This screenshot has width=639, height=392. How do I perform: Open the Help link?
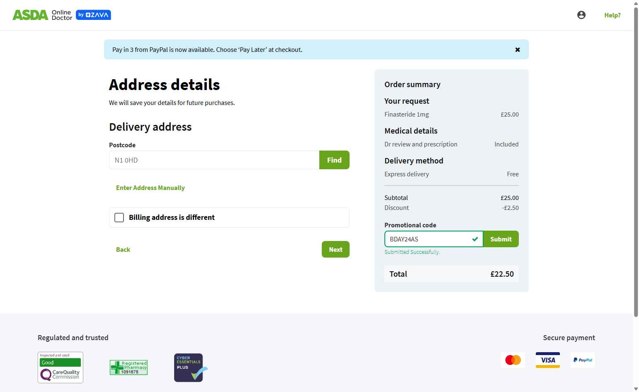click(612, 15)
